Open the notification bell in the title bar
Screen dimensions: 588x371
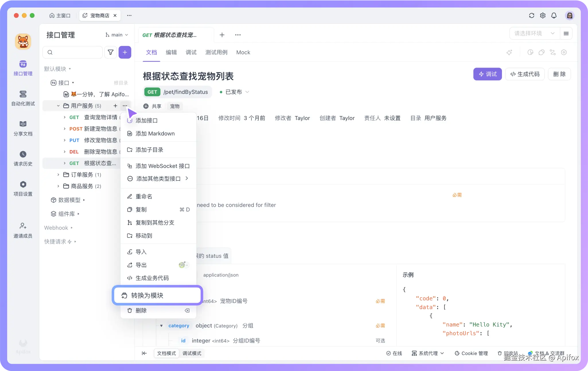[x=554, y=15]
